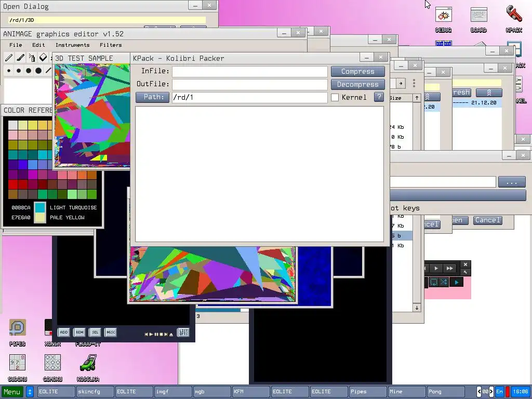
Task: Switch to skincfg in the taskbar
Action: (x=95, y=392)
